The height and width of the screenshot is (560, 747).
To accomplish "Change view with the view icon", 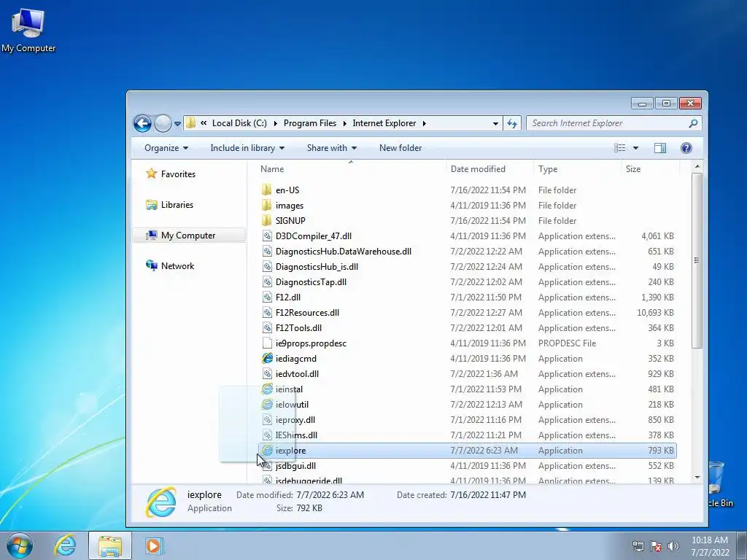I will point(620,148).
